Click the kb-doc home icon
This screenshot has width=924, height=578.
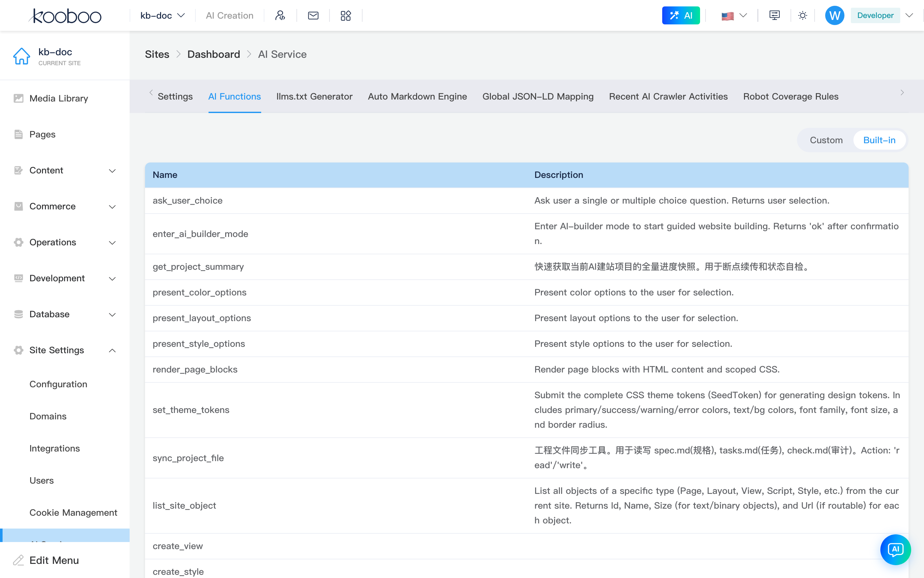[x=21, y=56]
